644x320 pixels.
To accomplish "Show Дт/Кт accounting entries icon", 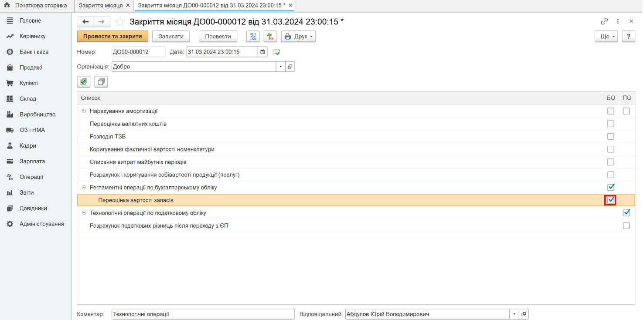I will coord(270,37).
